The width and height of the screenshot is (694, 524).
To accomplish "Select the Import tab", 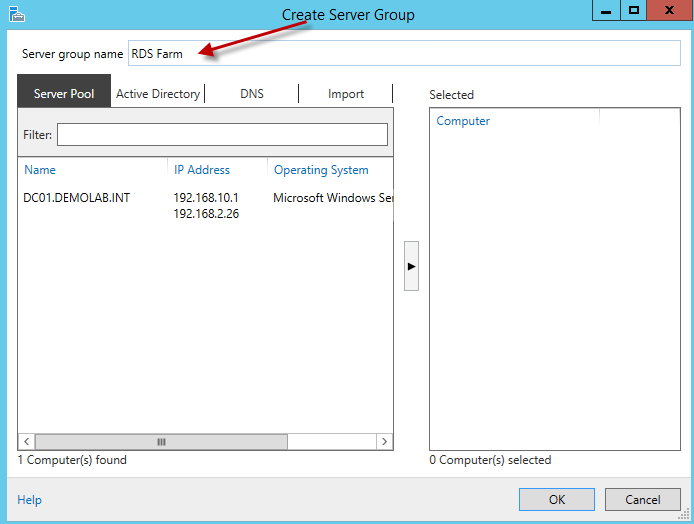I will (346, 94).
